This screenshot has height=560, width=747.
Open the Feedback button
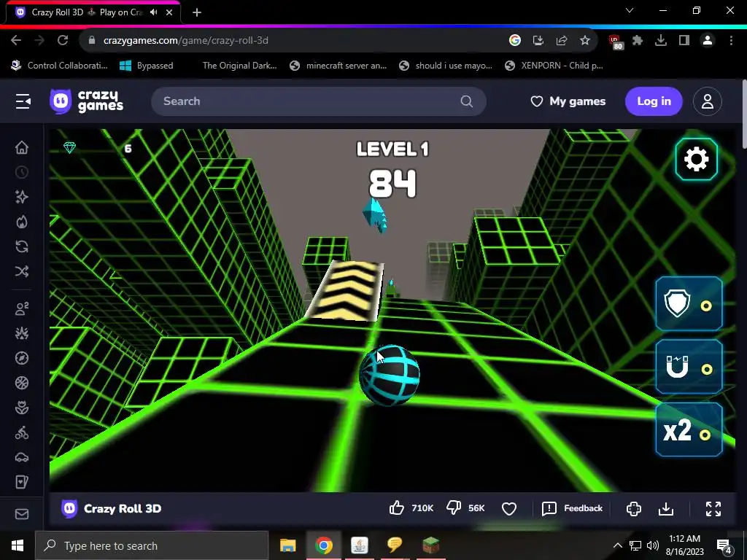(x=572, y=508)
